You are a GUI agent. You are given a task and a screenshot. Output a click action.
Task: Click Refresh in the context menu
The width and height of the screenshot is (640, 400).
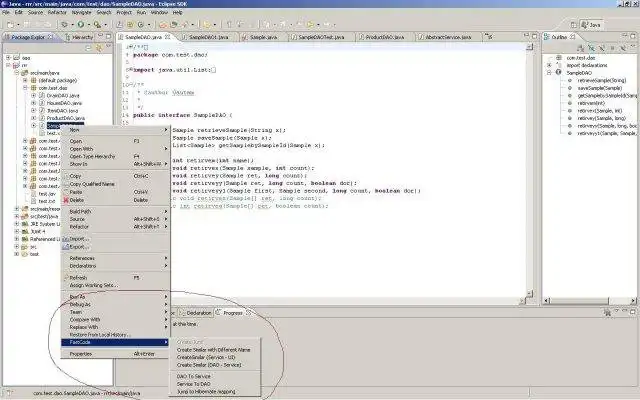tap(78, 278)
